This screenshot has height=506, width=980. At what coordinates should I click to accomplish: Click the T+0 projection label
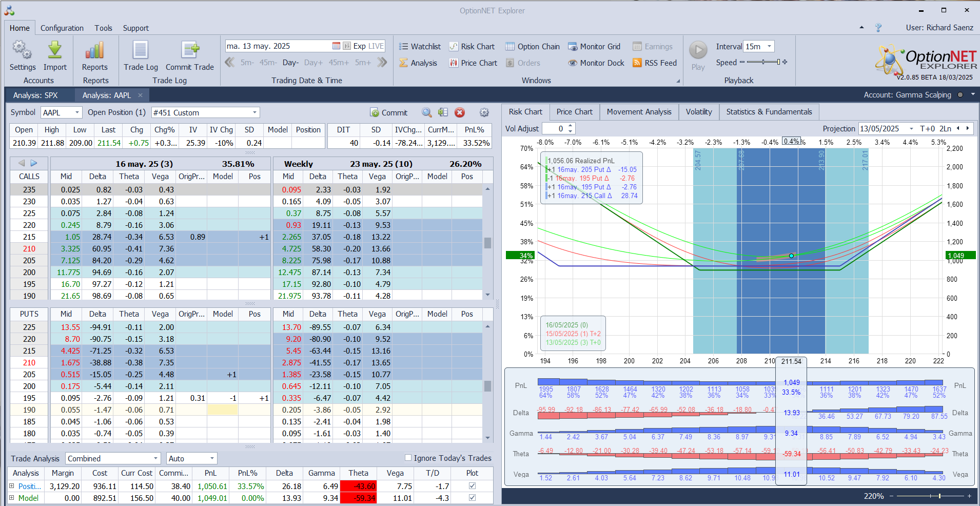click(x=928, y=128)
